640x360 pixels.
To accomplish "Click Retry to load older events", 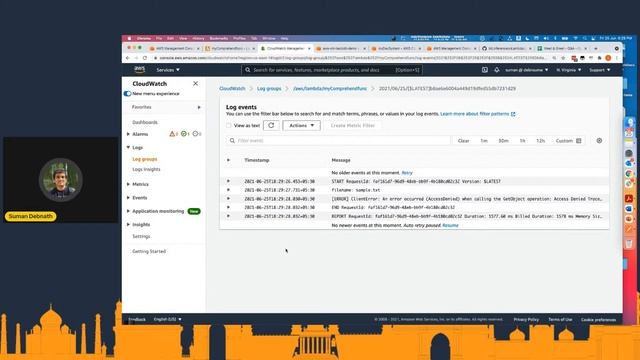I will coord(407,173).
